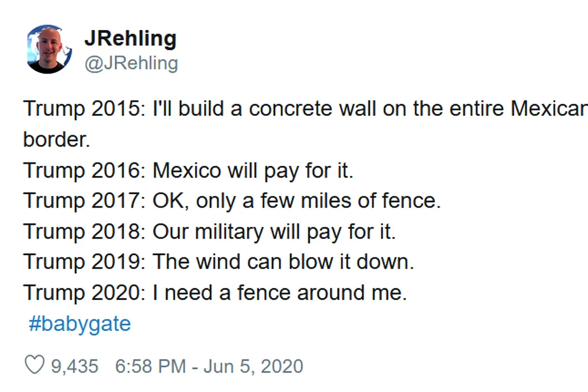Click the word 'border.' in the tweet
Image resolution: width=588 pixels, height=392 pixels.
click(57, 139)
